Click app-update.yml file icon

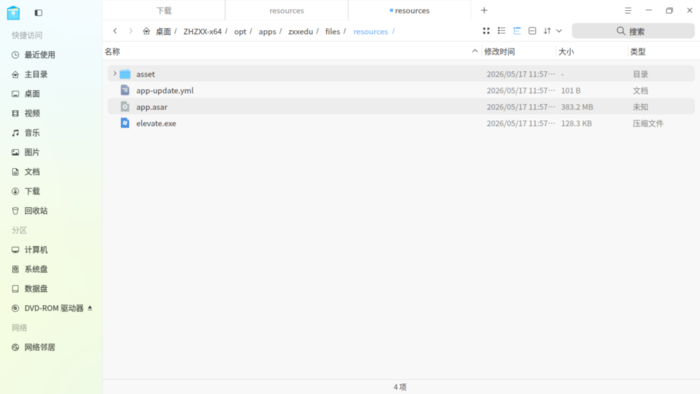pos(125,90)
